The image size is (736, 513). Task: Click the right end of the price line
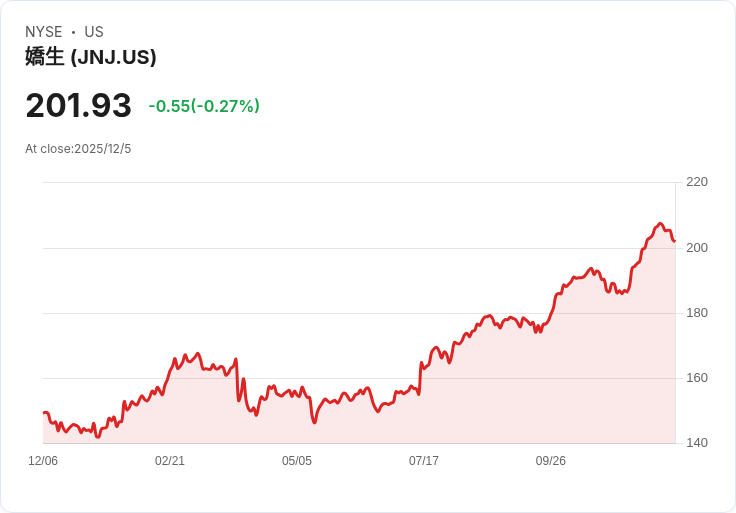675,241
